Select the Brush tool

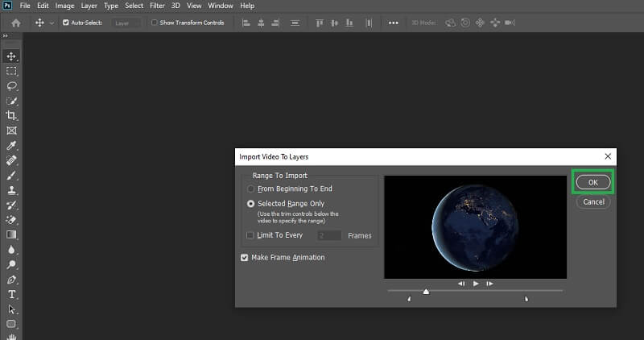coord(11,176)
